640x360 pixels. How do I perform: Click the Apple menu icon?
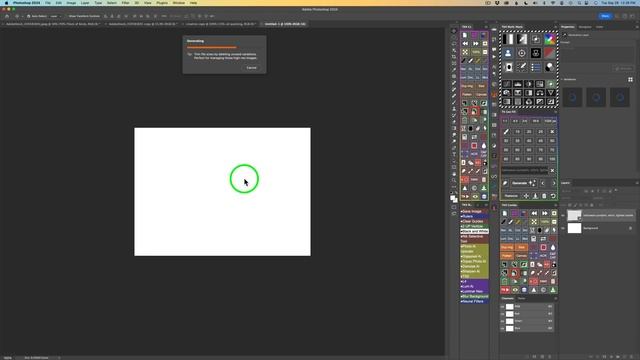tap(6, 3)
